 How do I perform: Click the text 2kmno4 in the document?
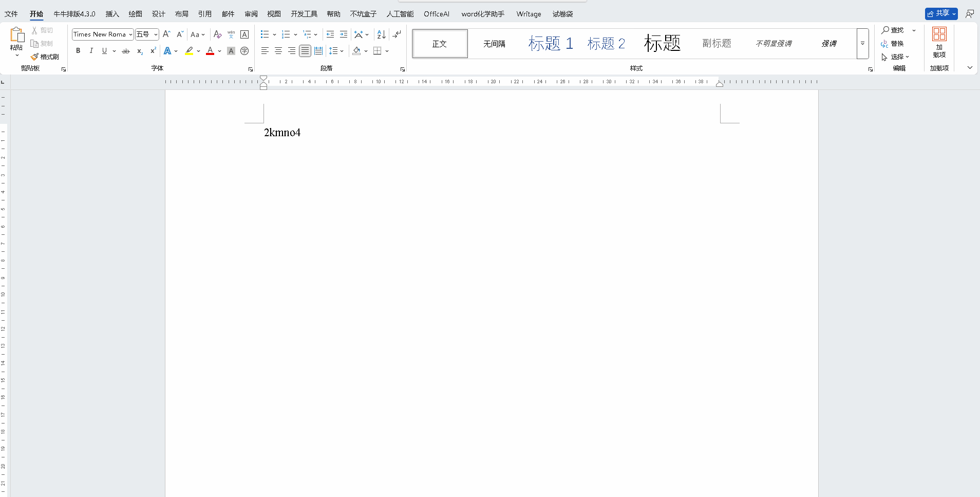(282, 133)
